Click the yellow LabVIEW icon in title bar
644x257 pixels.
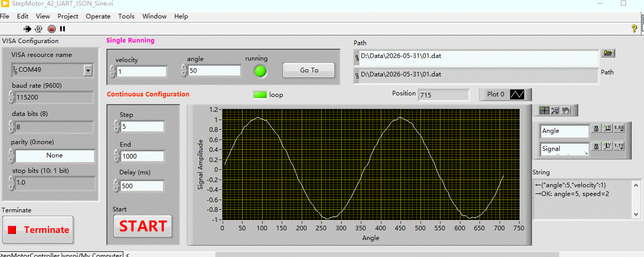point(5,3)
